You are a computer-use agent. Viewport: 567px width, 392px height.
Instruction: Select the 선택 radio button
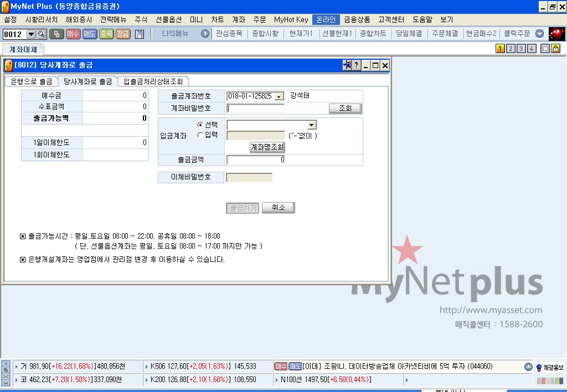tap(200, 125)
